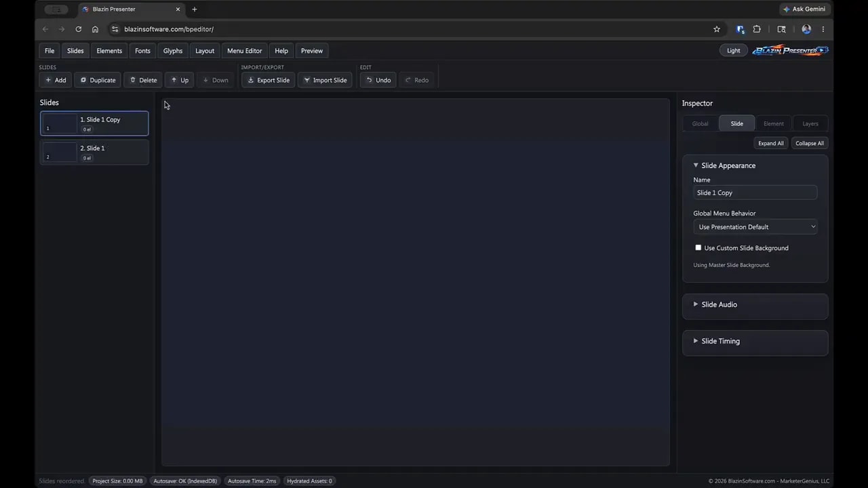Open the Preview menu
Viewport: 868px width, 488px height.
point(312,51)
